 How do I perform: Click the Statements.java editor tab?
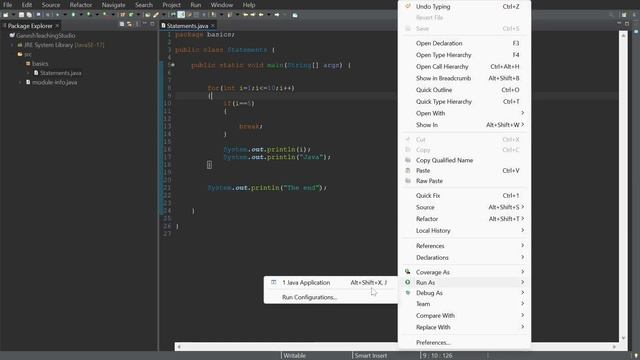(187, 26)
